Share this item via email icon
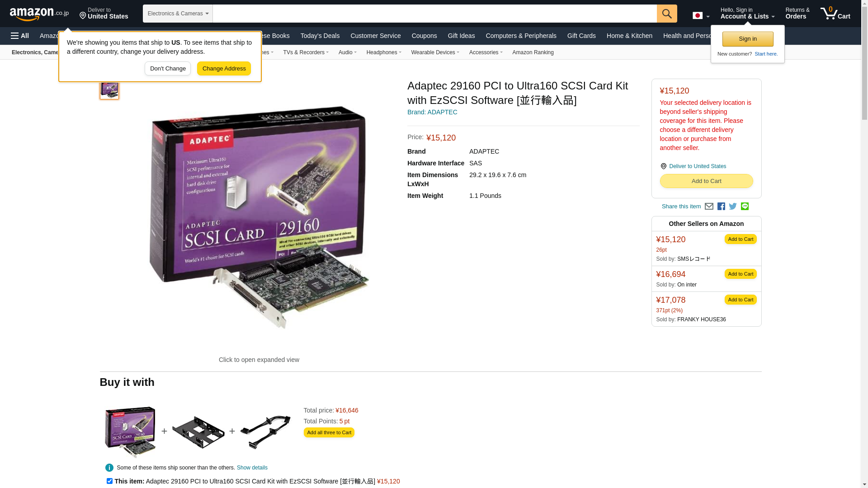The height and width of the screenshot is (488, 868). [709, 206]
